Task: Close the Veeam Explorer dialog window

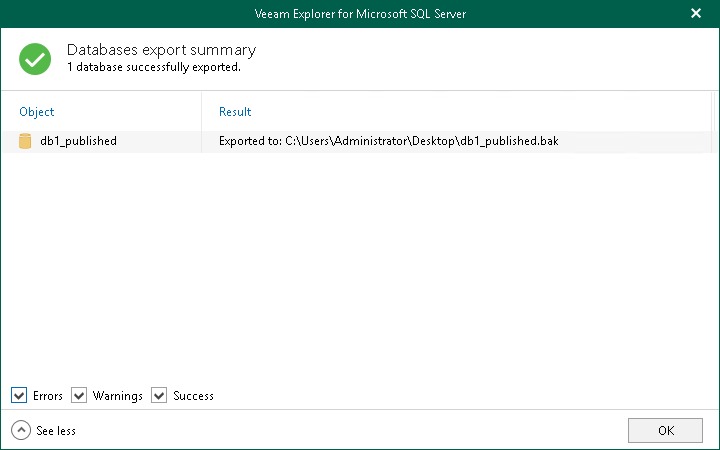Action: point(696,14)
